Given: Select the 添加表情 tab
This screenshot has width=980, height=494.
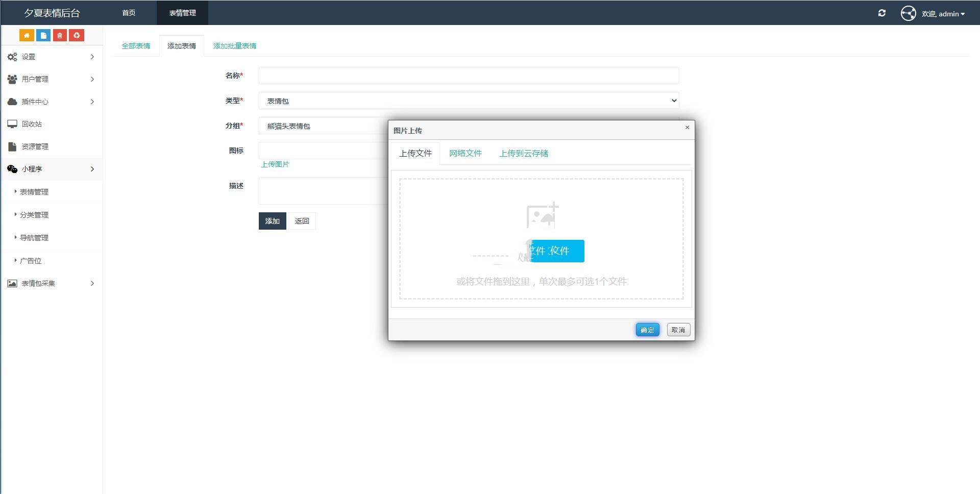Looking at the screenshot, I should [182, 46].
